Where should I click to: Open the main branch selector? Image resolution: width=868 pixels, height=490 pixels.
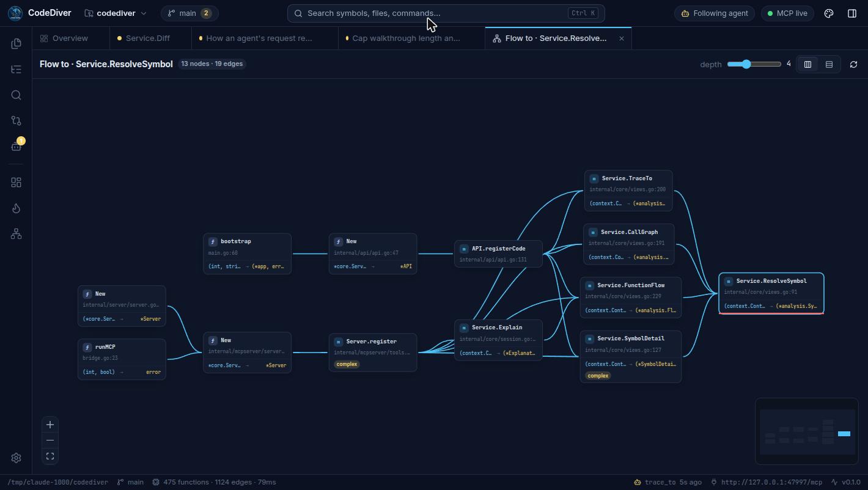pos(189,13)
